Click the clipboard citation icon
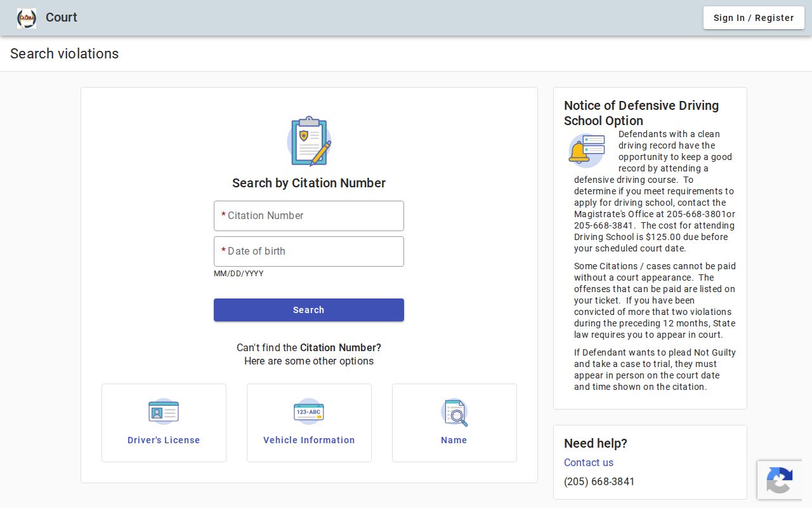The image size is (812, 508). click(x=309, y=141)
